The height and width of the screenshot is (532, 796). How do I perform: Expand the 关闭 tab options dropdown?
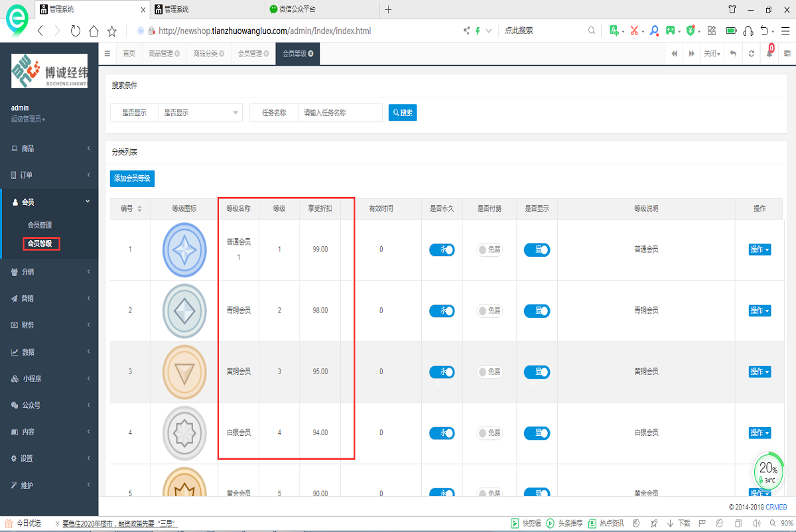(x=712, y=54)
